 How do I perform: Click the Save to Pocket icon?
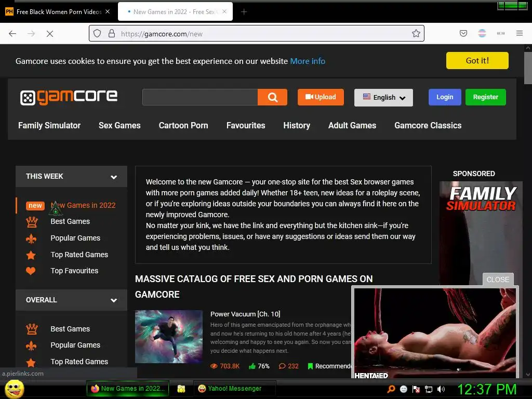point(463,33)
